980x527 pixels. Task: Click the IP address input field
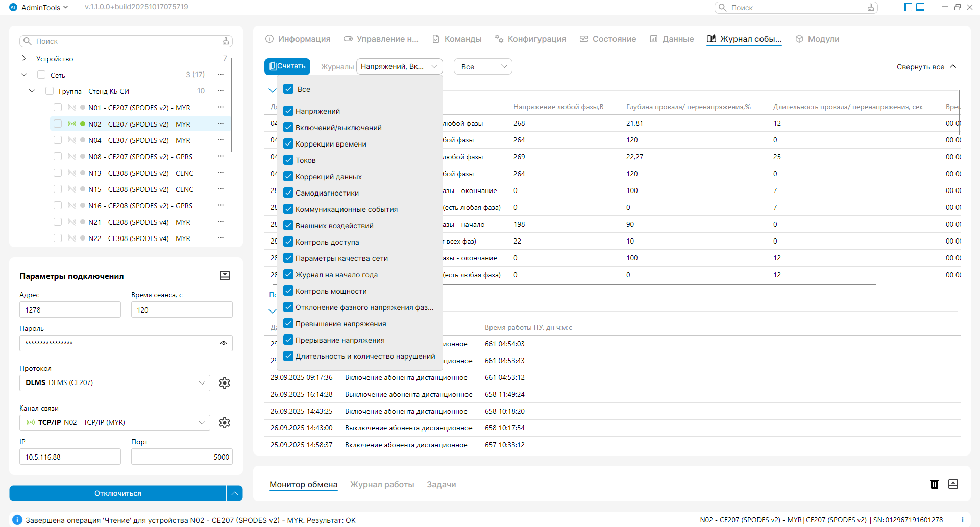[70, 457]
